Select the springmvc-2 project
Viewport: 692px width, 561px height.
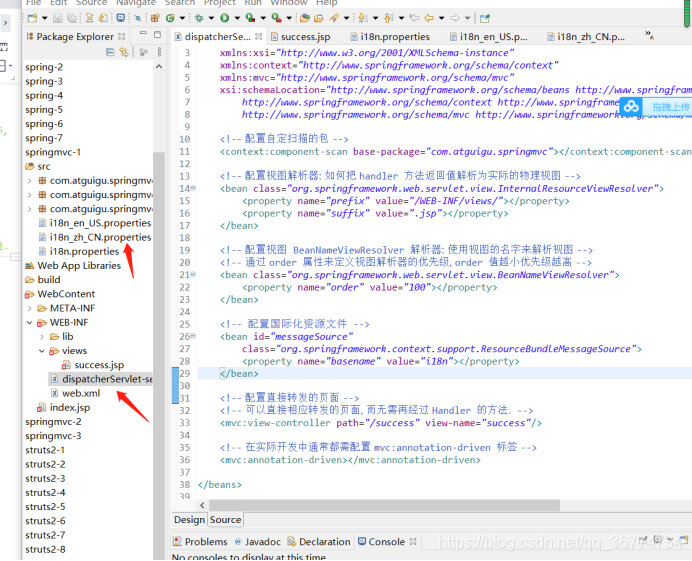coord(53,422)
